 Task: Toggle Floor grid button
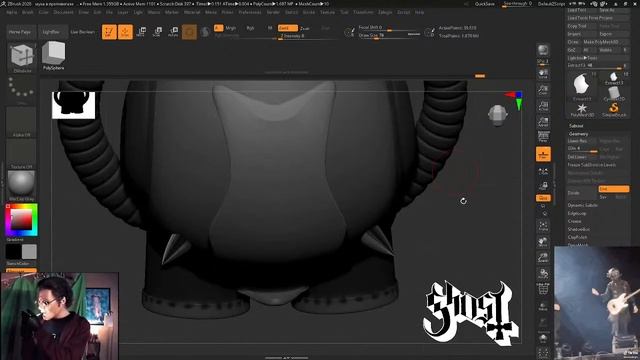pos(543,154)
